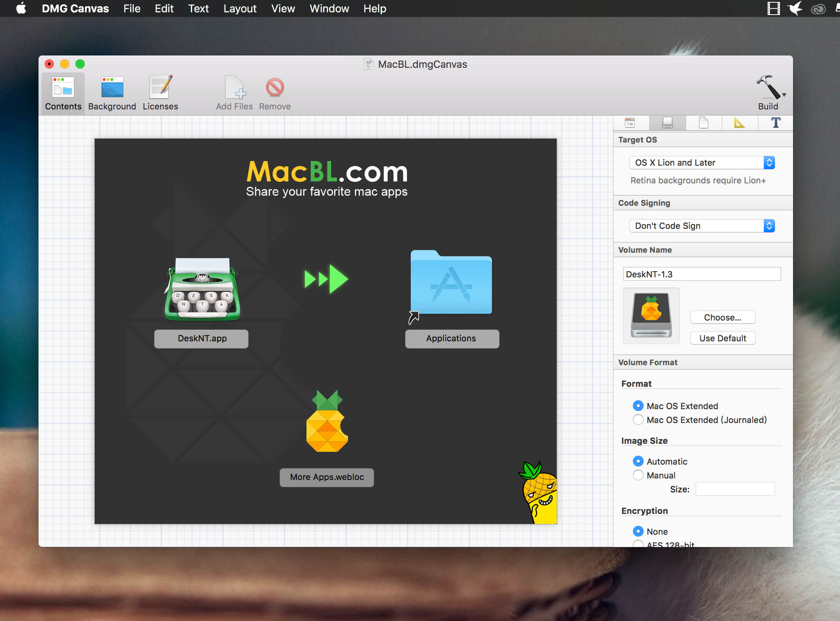Screen dimensions: 840x621
Task: Click the Volume Name text field
Action: (702, 274)
